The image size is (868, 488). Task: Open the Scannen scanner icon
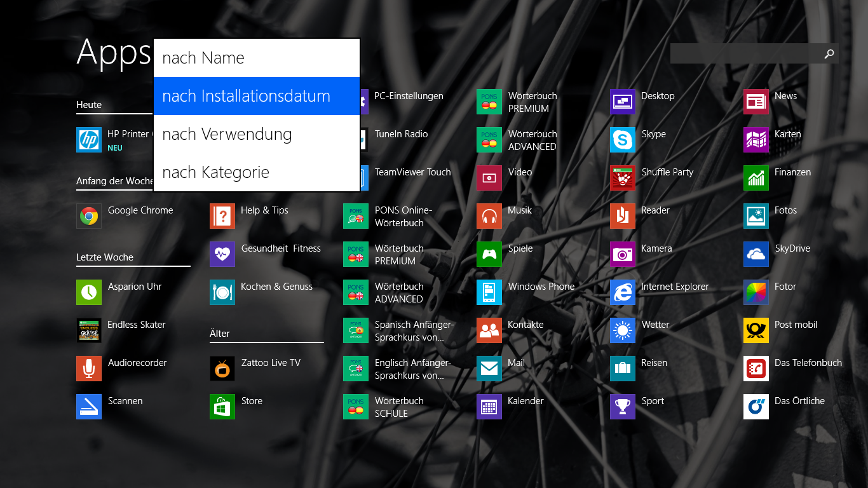coord(89,407)
